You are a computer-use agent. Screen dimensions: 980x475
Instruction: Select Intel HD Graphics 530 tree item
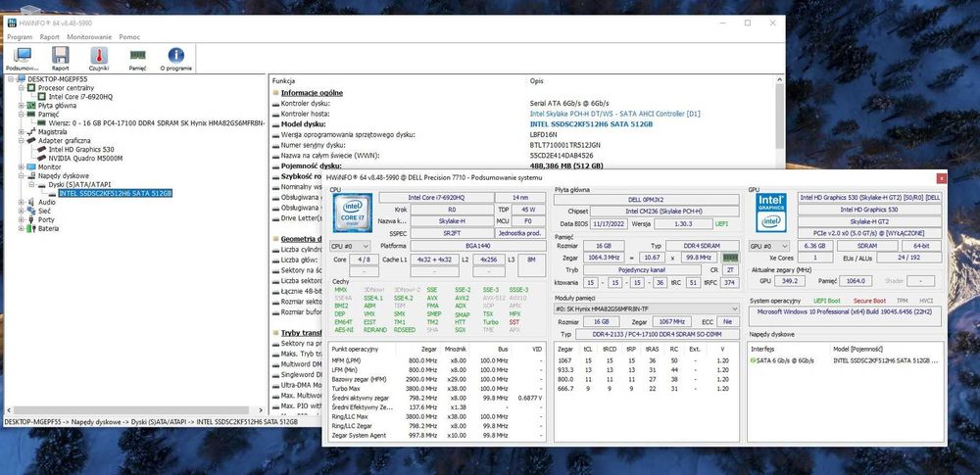click(x=81, y=150)
